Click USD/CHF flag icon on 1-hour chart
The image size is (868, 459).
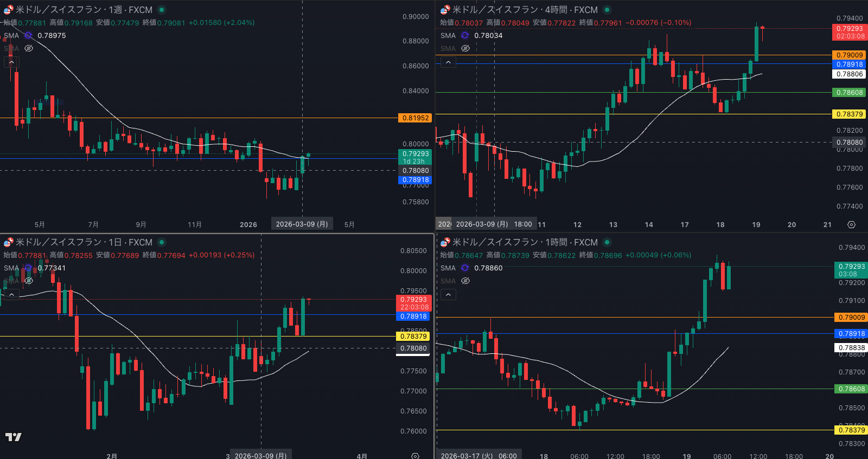445,242
